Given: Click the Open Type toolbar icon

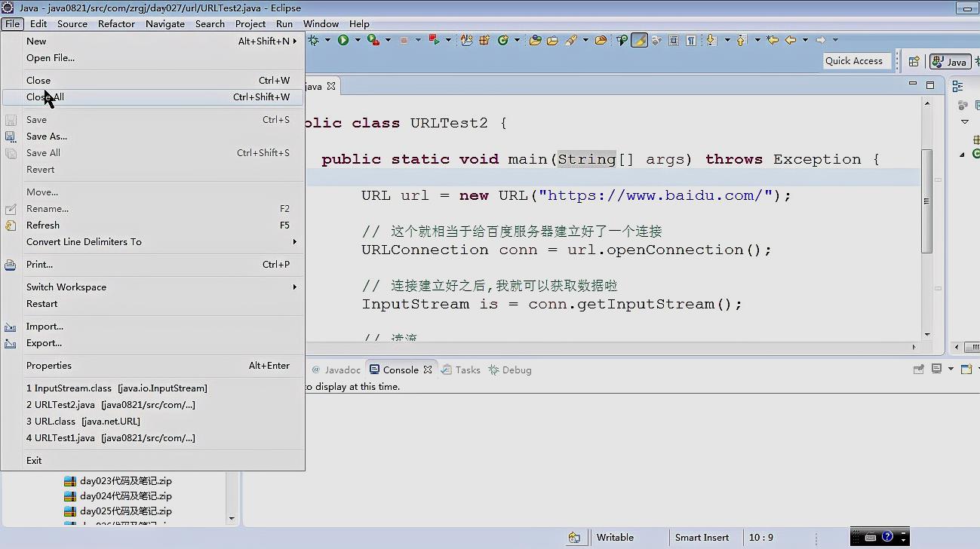Looking at the screenshot, I should (x=536, y=40).
